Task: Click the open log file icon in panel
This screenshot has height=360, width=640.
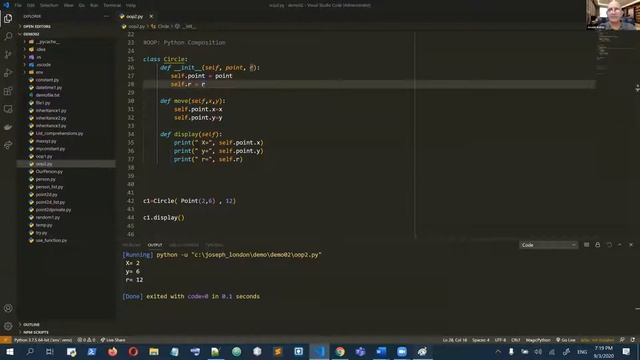Action: (609, 245)
